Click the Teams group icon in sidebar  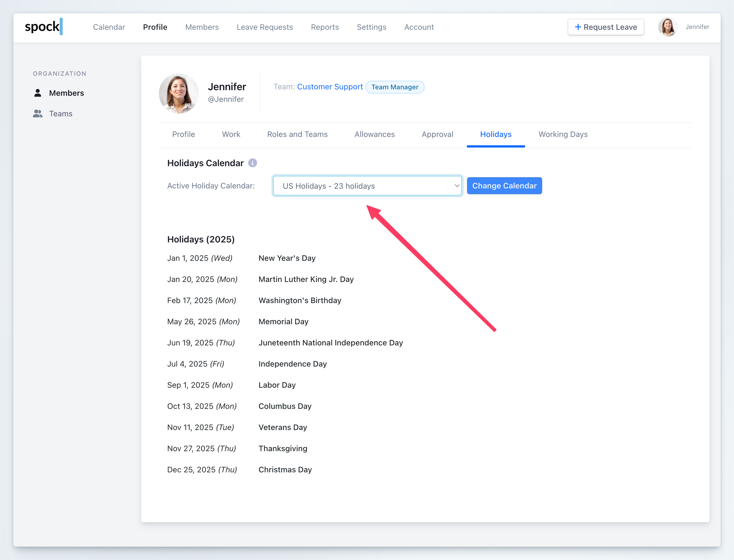coord(38,114)
